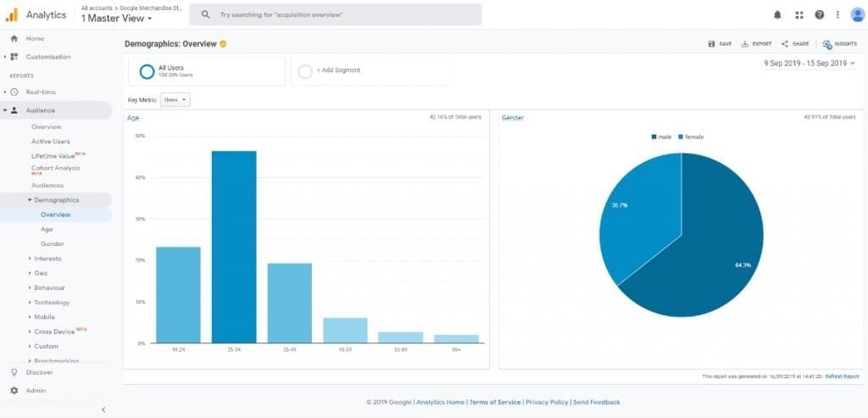Open the Privacy Policy footer link
The width and height of the screenshot is (868, 418).
[x=546, y=402]
